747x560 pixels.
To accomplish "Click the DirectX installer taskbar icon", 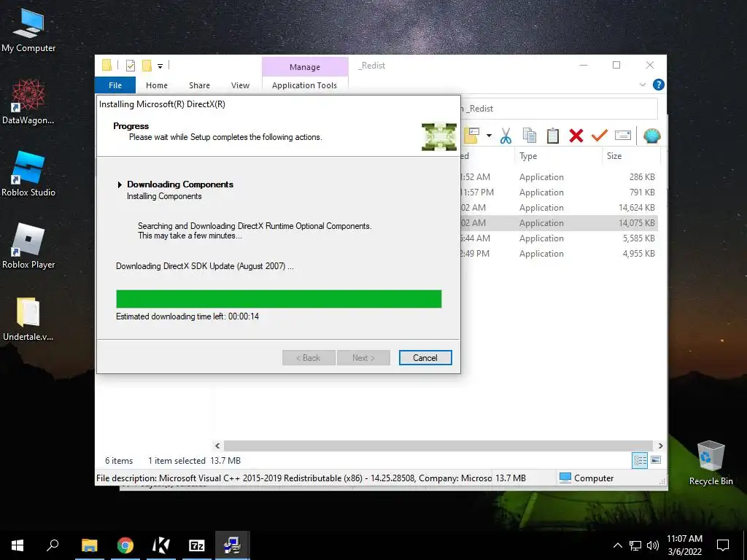I will (x=233, y=545).
